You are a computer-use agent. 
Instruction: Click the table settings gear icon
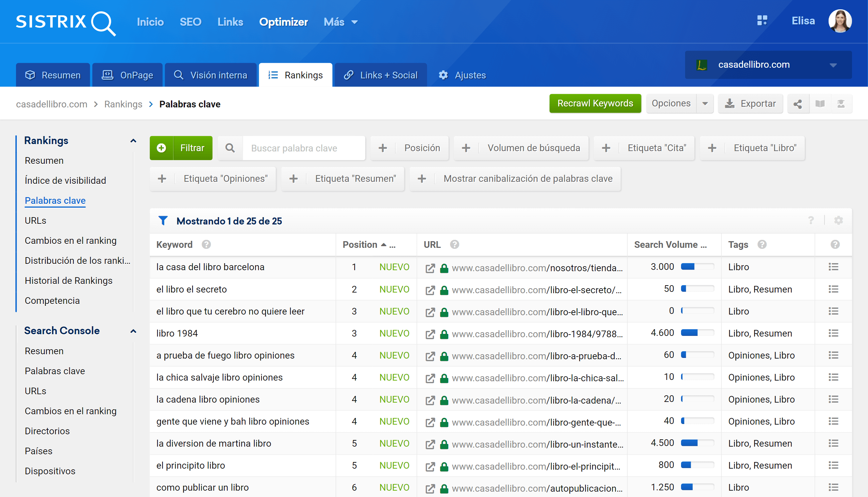[838, 220]
